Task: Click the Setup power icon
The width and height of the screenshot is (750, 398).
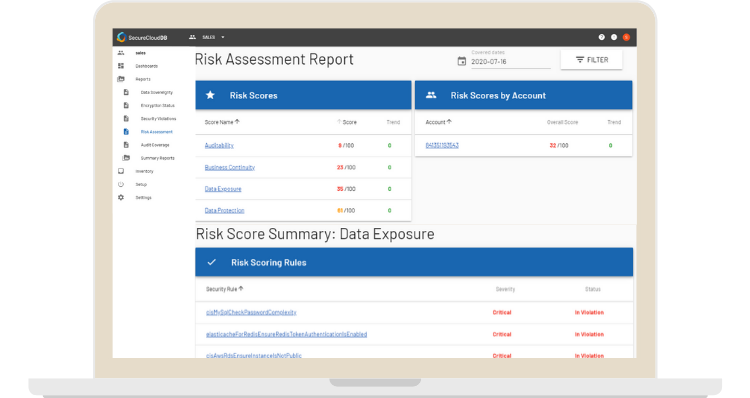Action: tap(121, 184)
